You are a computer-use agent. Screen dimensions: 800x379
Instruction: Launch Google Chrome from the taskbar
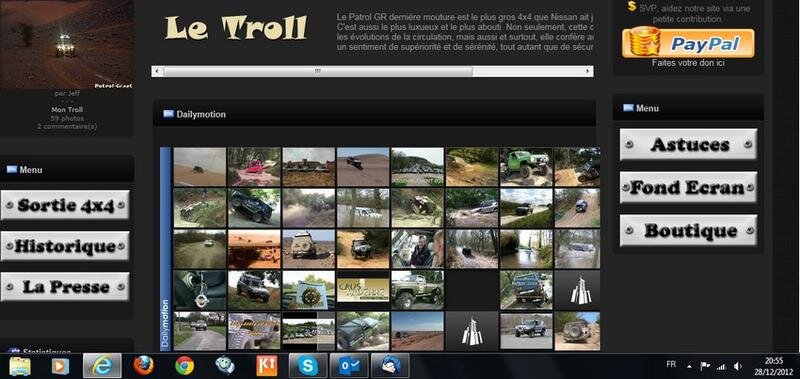tap(184, 366)
